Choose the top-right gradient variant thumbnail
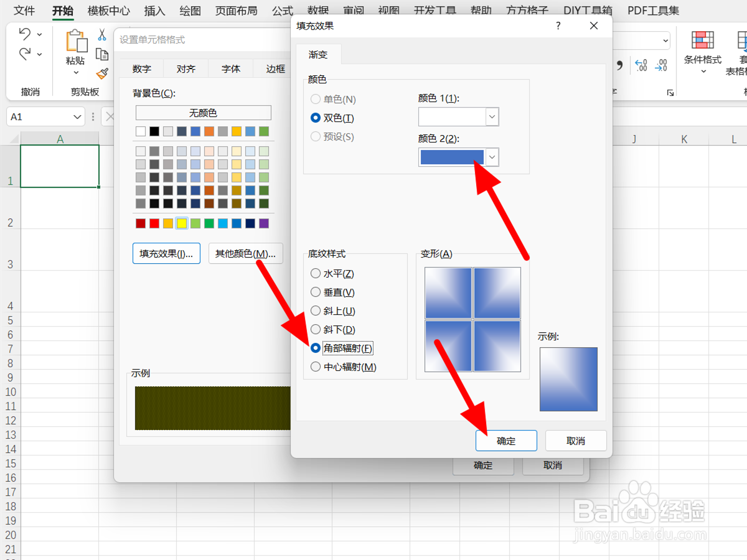Image resolution: width=747 pixels, height=560 pixels. pos(497,293)
